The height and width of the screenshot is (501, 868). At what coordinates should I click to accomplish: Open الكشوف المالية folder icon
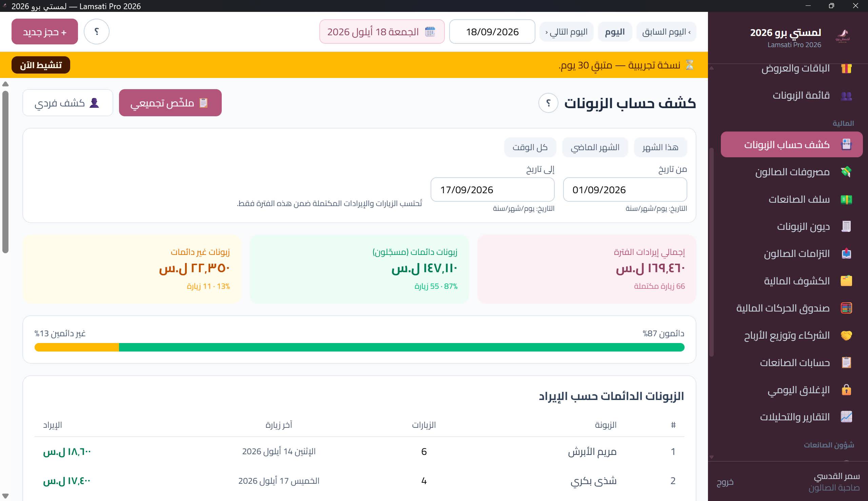coord(846,281)
